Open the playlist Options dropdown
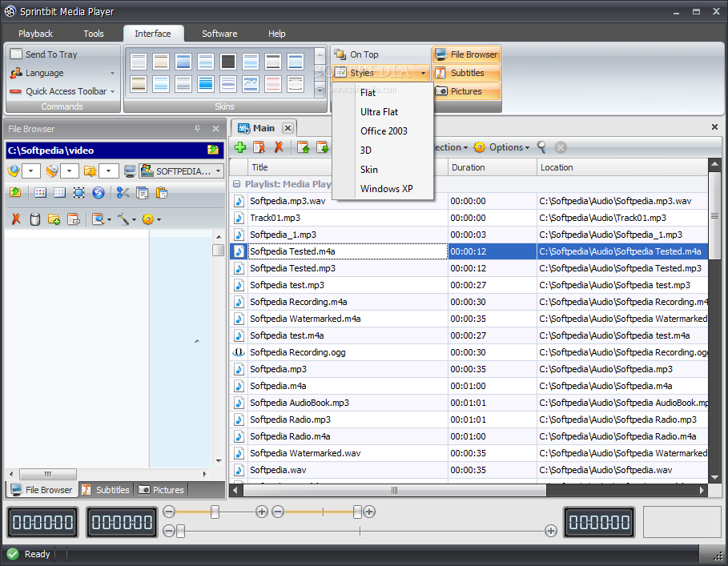Screen dimensions: 728x566 pyautogui.click(x=502, y=147)
